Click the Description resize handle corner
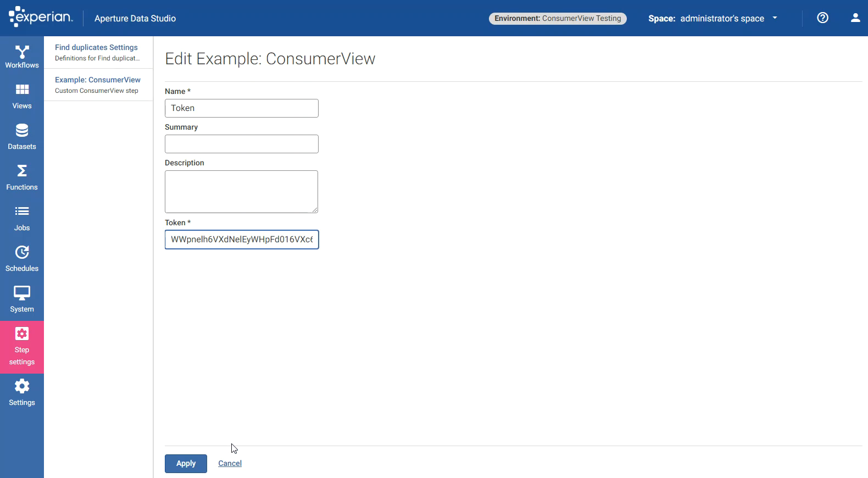 [x=315, y=210]
